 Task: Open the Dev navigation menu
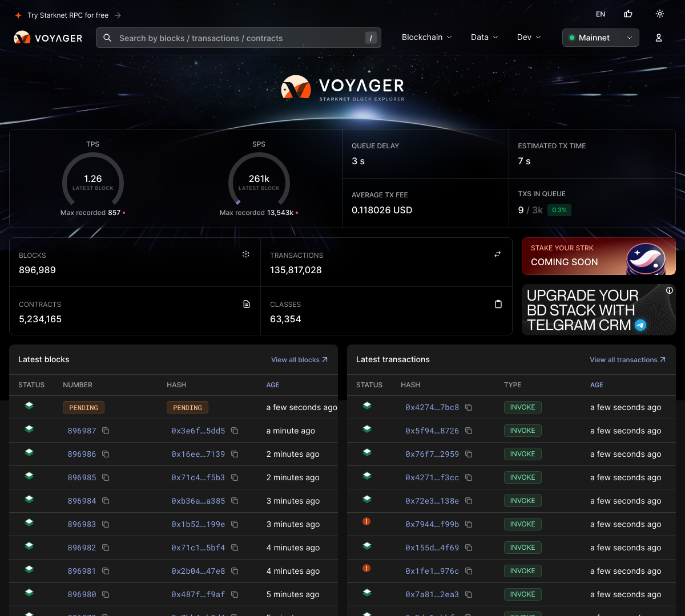coord(529,37)
